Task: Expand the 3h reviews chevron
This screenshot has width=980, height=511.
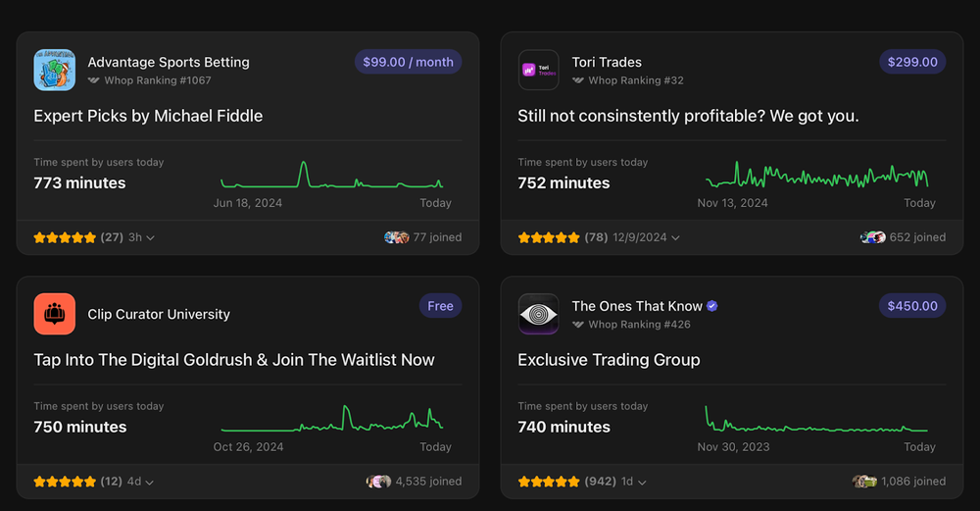Action: (x=150, y=238)
